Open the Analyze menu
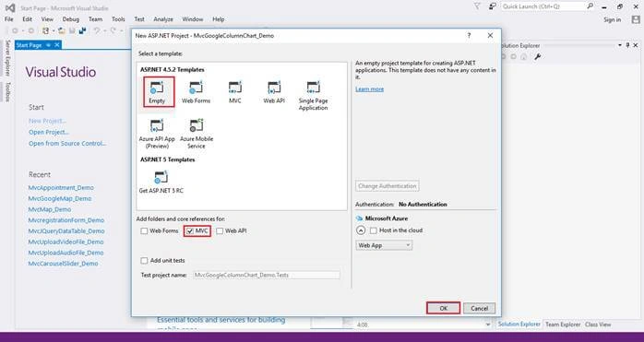644x342 pixels. click(163, 19)
